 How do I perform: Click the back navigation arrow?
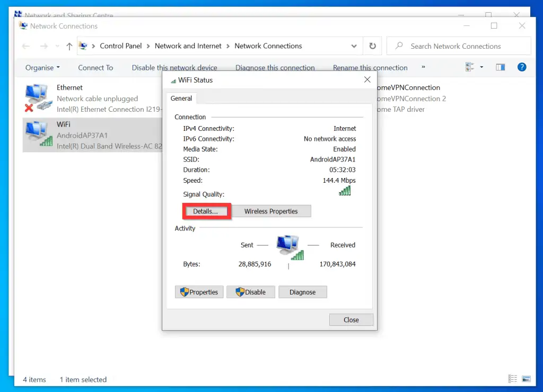tap(26, 47)
